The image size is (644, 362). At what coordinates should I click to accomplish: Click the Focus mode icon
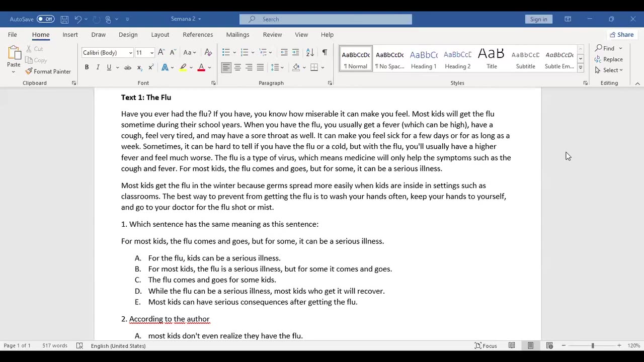pyautogui.click(x=486, y=345)
